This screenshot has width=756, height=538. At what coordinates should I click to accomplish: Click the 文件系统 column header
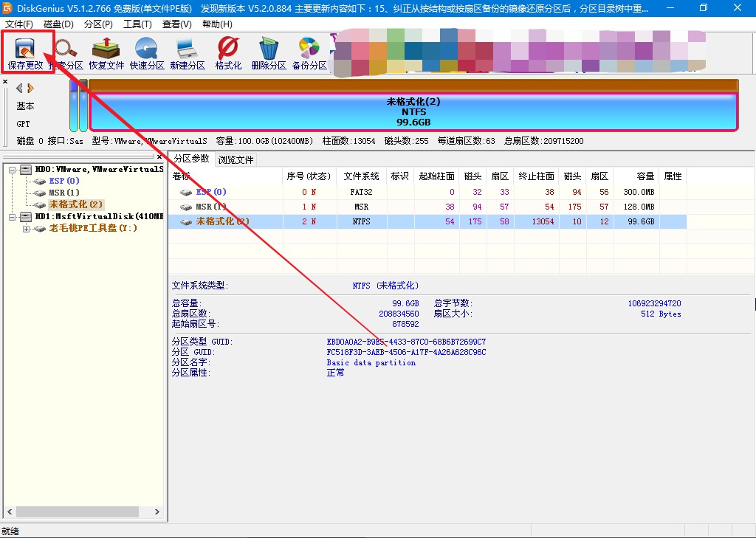(361, 176)
